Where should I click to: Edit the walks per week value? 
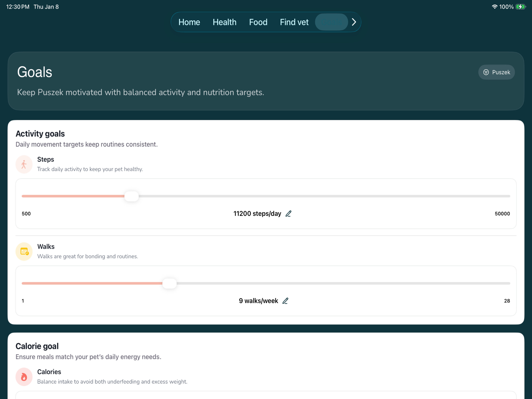pos(285,301)
